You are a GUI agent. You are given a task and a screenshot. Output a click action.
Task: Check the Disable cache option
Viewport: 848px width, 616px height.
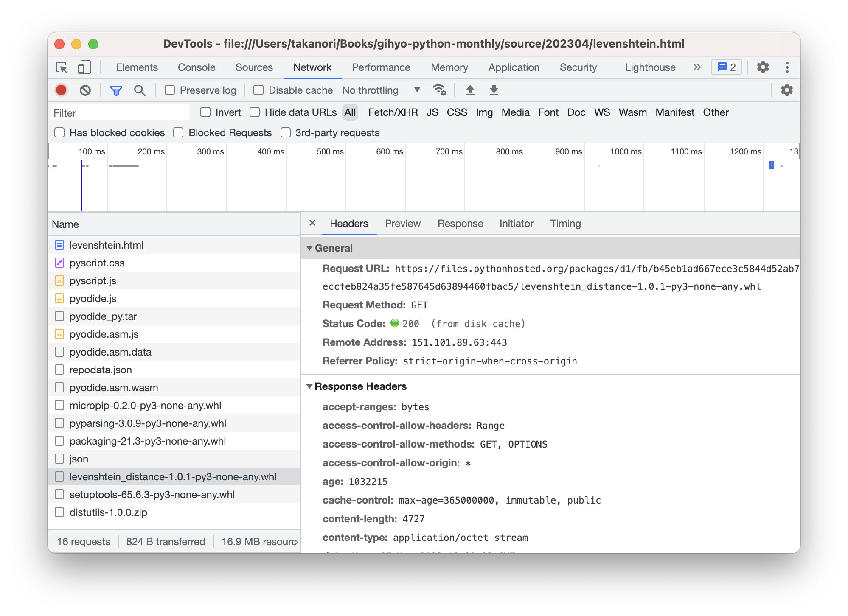click(x=258, y=90)
